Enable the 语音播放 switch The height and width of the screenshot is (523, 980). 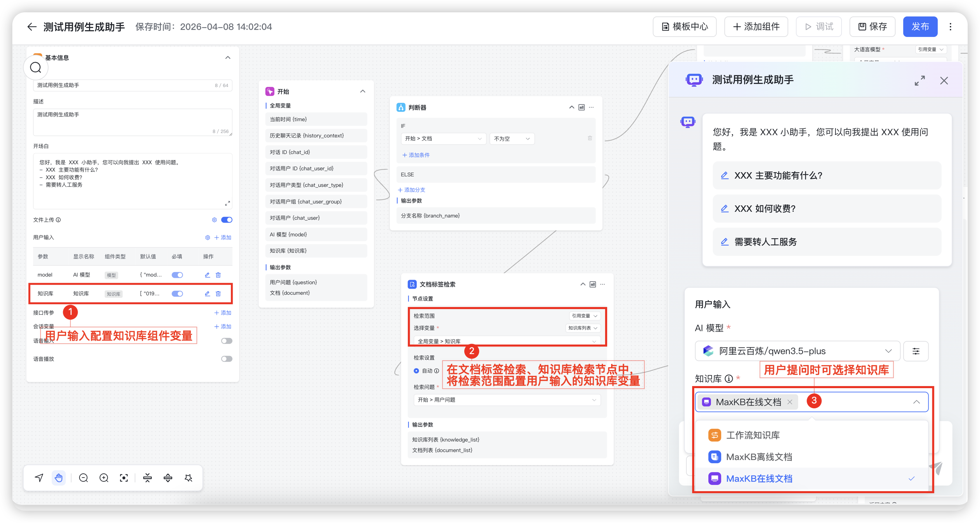click(227, 359)
